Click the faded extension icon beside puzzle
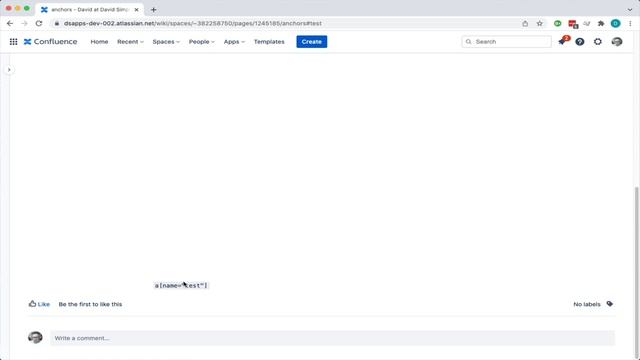The height and width of the screenshot is (360, 640). [x=587, y=23]
